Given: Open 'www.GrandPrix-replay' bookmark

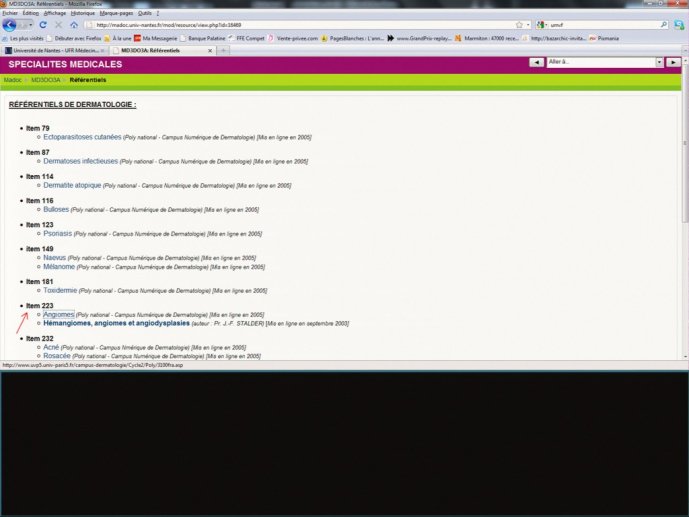Looking at the screenshot, I should click(419, 39).
